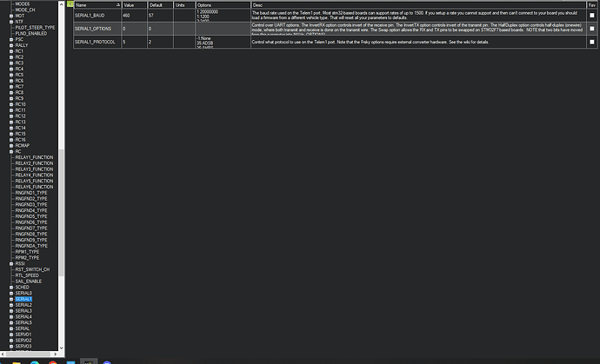Image resolution: width=600 pixels, height=364 pixels.
Task: Select the SERIAL1_OPTIONS name cell
Action: point(97,29)
